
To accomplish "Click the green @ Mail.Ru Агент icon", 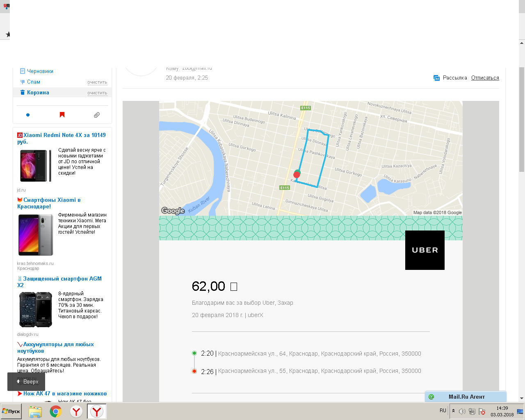I will point(431,397).
